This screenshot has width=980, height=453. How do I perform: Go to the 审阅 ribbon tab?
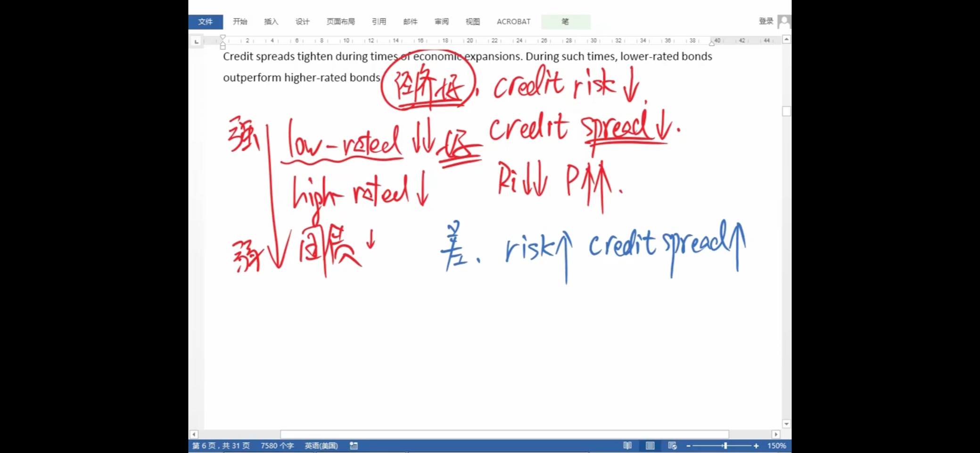(x=441, y=22)
